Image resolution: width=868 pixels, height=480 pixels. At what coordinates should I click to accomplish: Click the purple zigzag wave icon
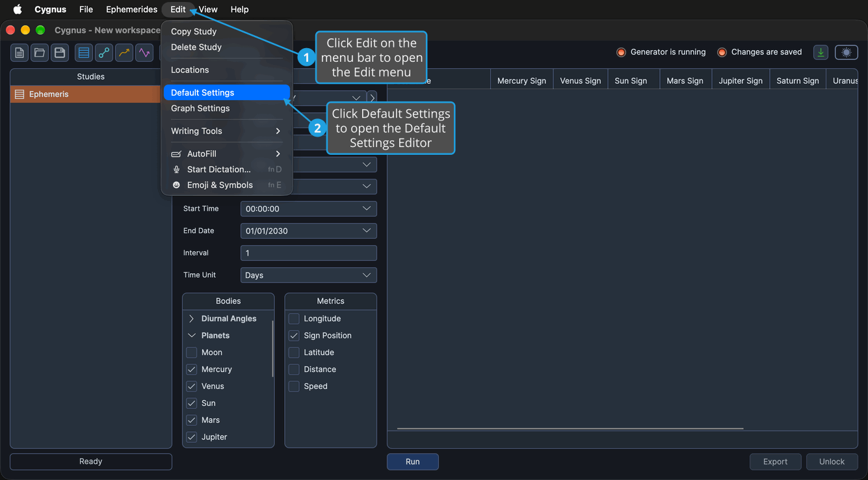pyautogui.click(x=144, y=53)
